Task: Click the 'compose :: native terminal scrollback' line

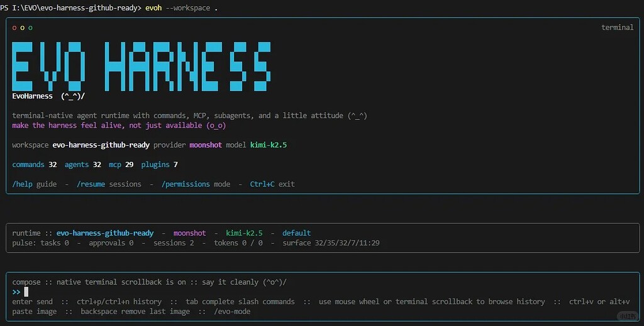Action: (150, 282)
